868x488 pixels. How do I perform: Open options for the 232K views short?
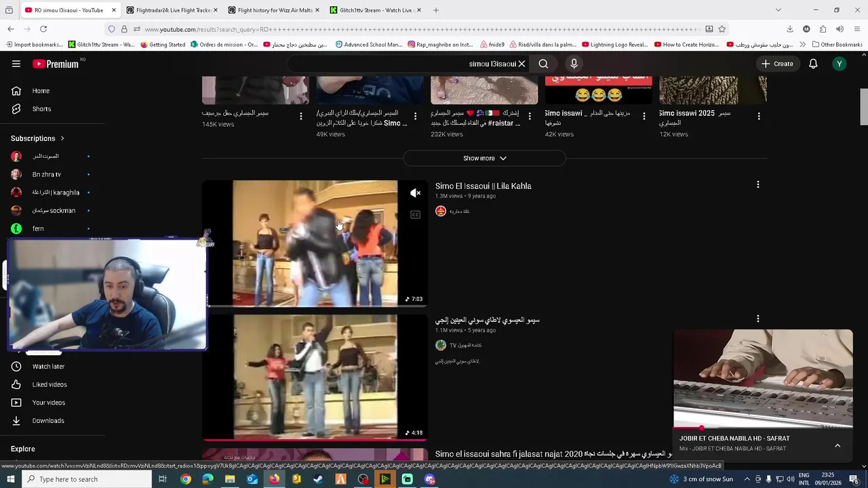(530, 116)
